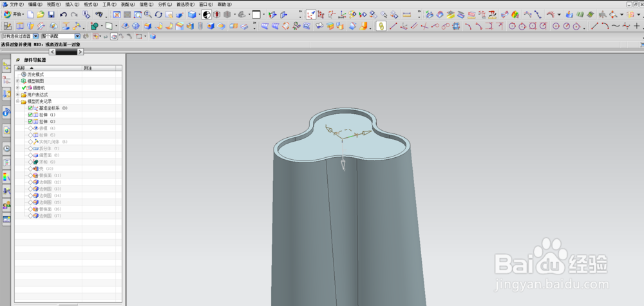Viewport: 644px width, 306px height.
Task: Select the Spline wavy curve tool
Action: [x=615, y=26]
